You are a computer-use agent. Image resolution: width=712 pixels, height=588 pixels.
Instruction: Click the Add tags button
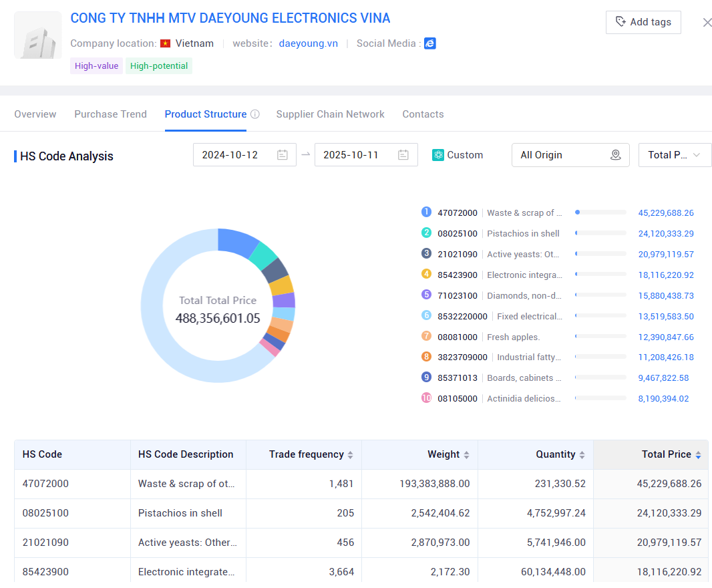643,22
